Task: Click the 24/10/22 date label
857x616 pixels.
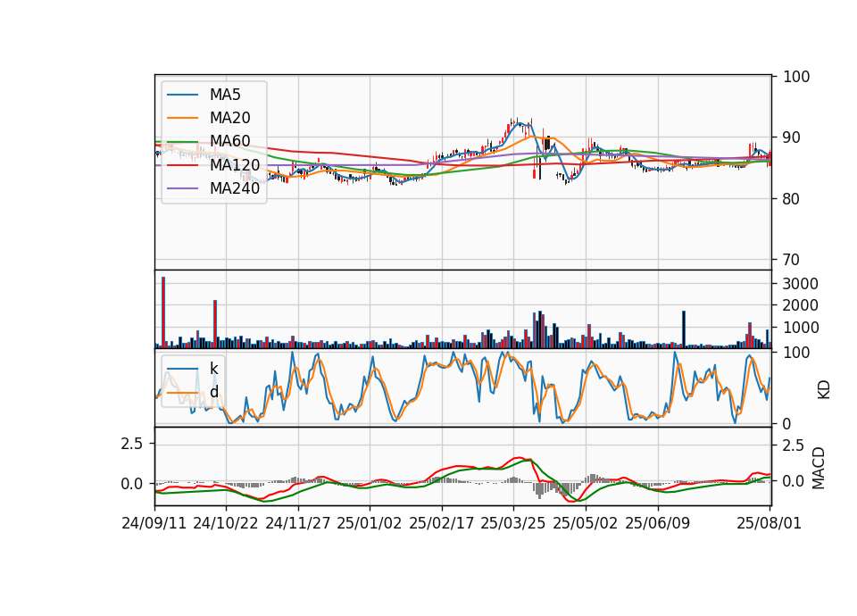Action: 225,523
